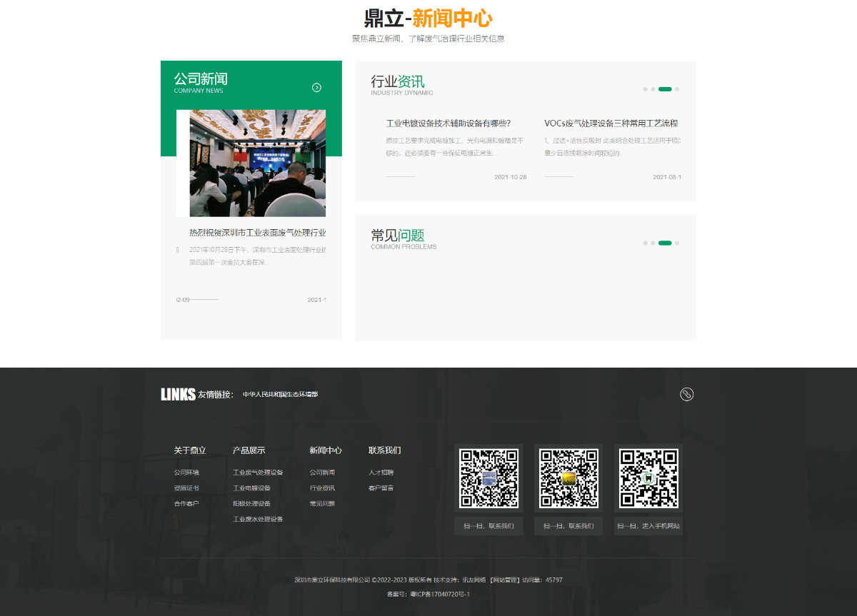Screen dimensions: 857x616
Task: Click the LINKS logo in the footer
Action: (179, 393)
